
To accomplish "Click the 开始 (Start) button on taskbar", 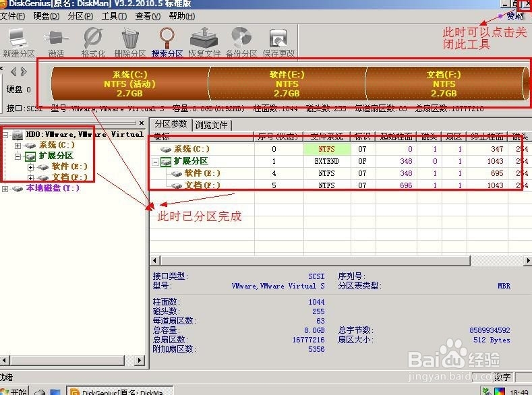I will pyautogui.click(x=14, y=390).
